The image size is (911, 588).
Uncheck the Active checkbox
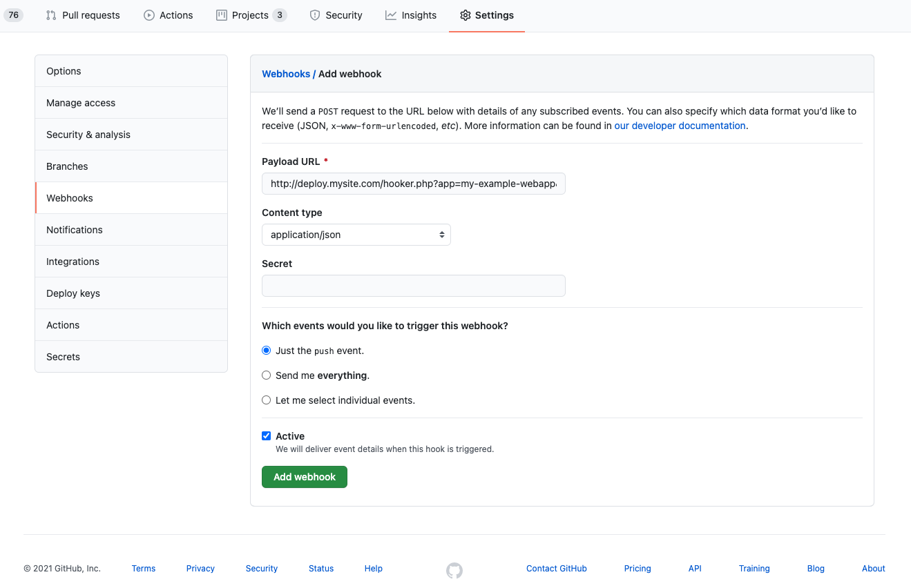(x=266, y=435)
